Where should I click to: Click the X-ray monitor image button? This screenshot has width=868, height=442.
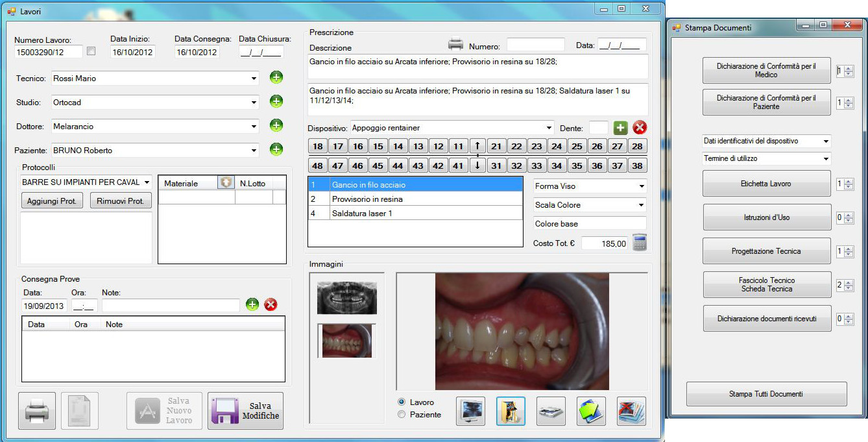click(x=470, y=411)
